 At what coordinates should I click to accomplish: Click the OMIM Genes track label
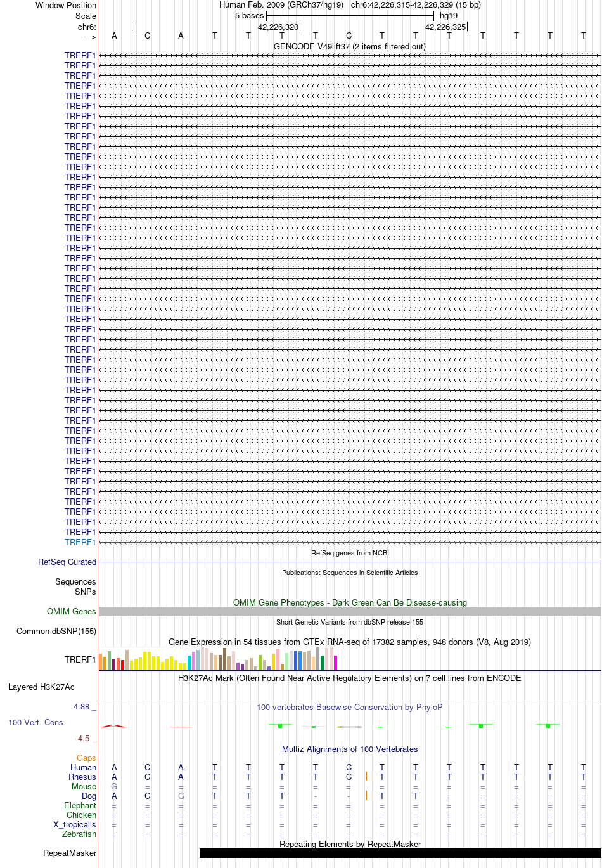pos(72,611)
